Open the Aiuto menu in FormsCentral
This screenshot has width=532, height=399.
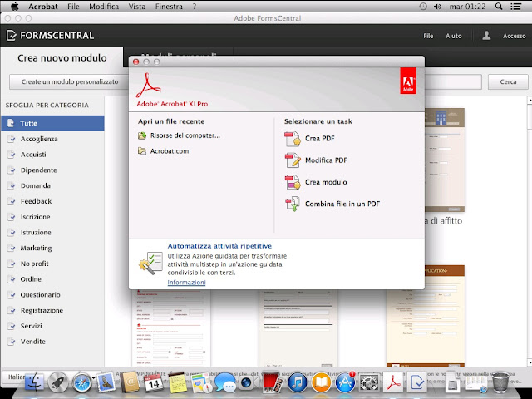pyautogui.click(x=454, y=36)
